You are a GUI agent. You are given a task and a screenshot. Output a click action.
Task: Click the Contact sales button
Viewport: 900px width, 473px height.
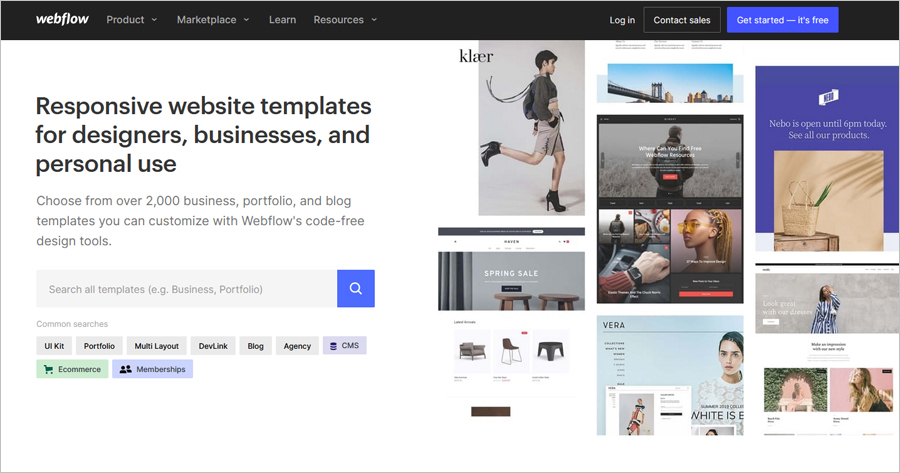click(682, 20)
